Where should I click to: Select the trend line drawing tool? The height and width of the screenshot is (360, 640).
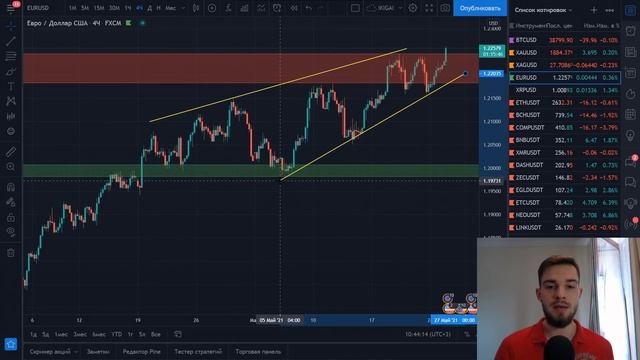[11, 41]
